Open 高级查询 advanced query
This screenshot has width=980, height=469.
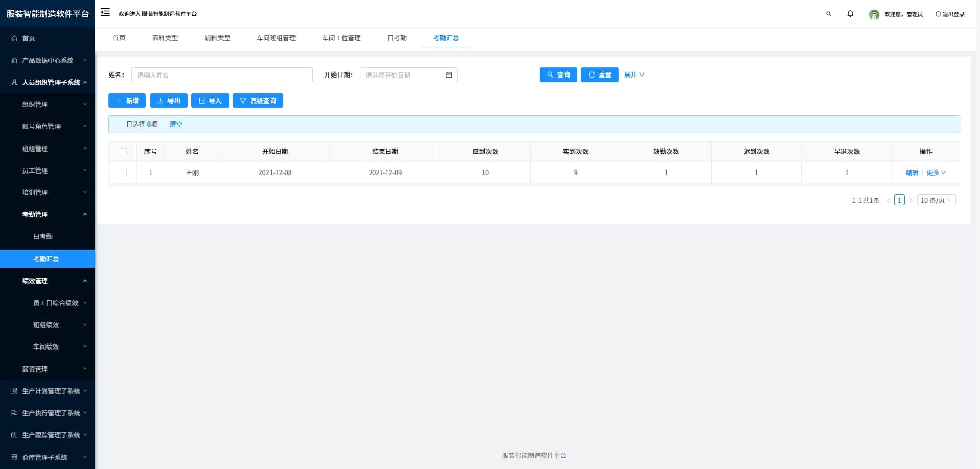click(258, 101)
